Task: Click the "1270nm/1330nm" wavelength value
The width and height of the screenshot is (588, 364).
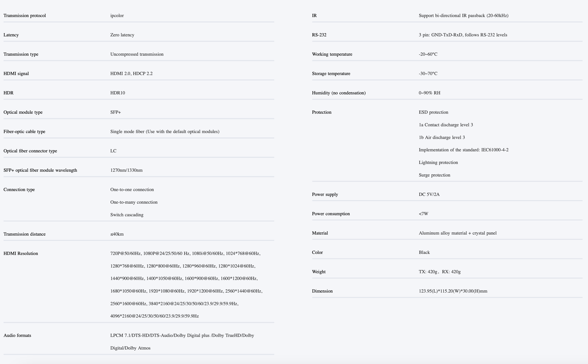Action: pos(126,170)
